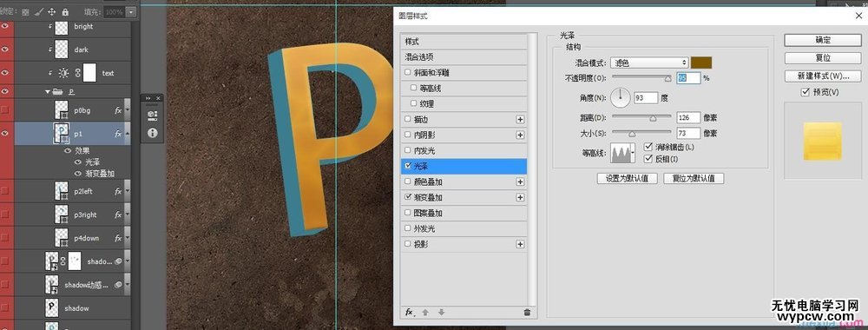This screenshot has width=868, height=330.
Task: Add another 投影 drop shadow with plus icon
Action: pyautogui.click(x=520, y=244)
